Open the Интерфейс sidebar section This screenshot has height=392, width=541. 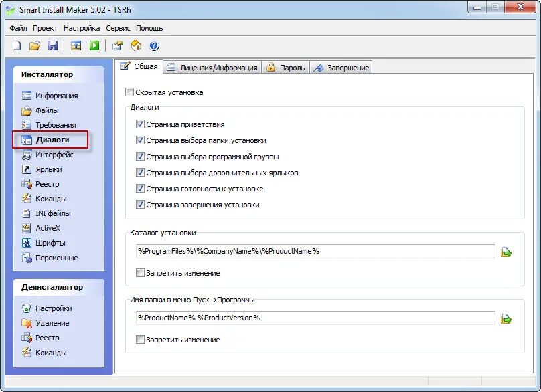tap(48, 155)
